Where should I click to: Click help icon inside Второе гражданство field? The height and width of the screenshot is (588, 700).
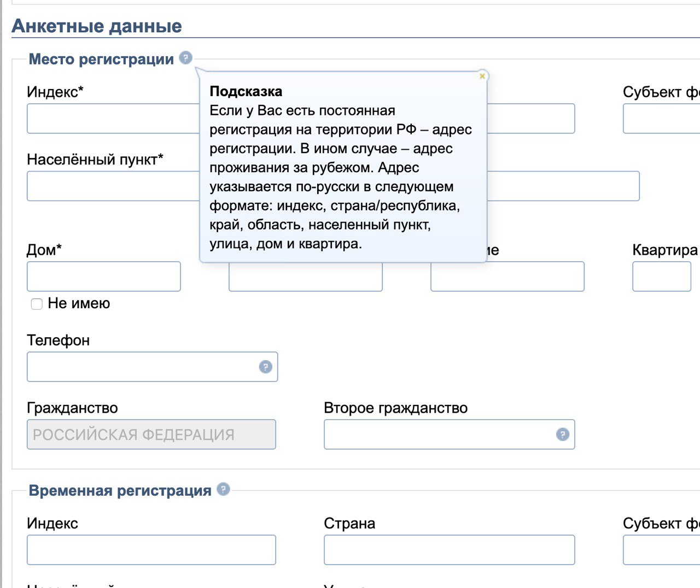point(562,434)
